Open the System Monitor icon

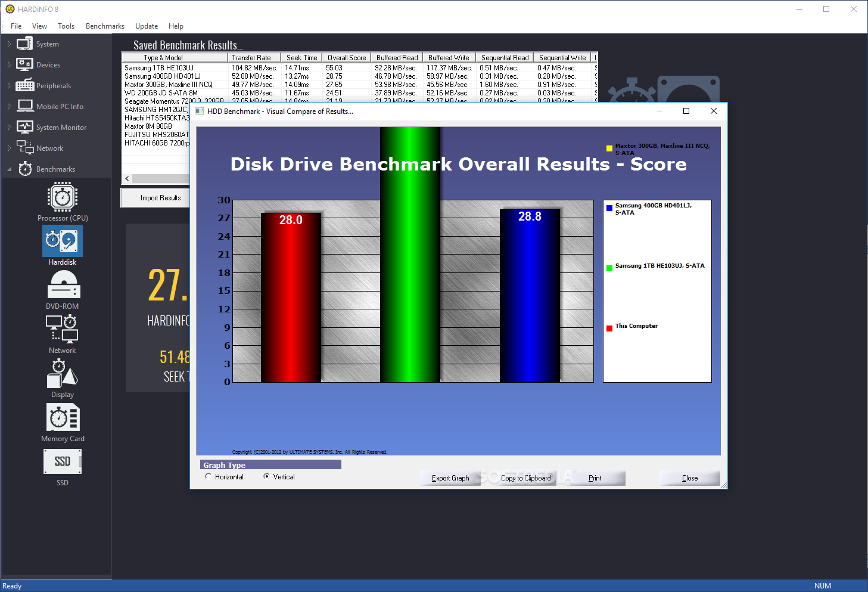(x=25, y=127)
